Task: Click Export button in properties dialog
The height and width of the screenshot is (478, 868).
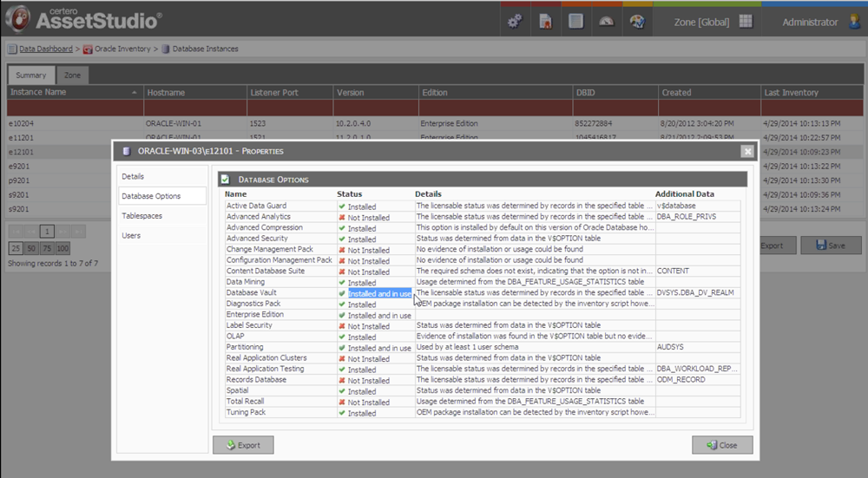Action: coord(243,445)
